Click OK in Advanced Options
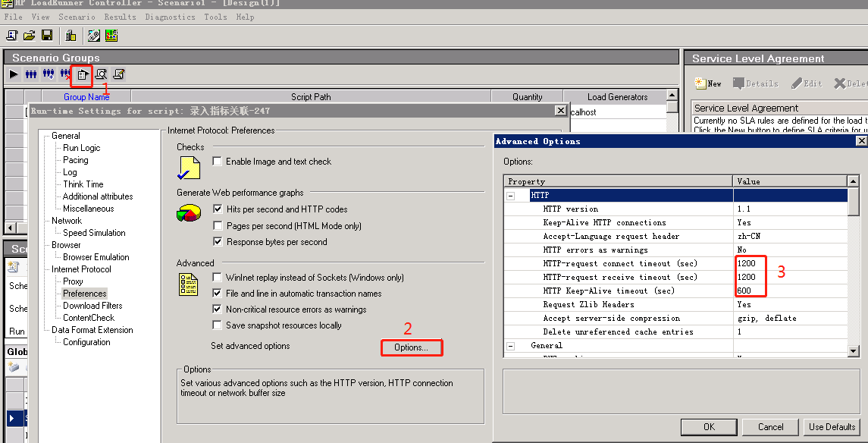The image size is (868, 443). [x=709, y=427]
